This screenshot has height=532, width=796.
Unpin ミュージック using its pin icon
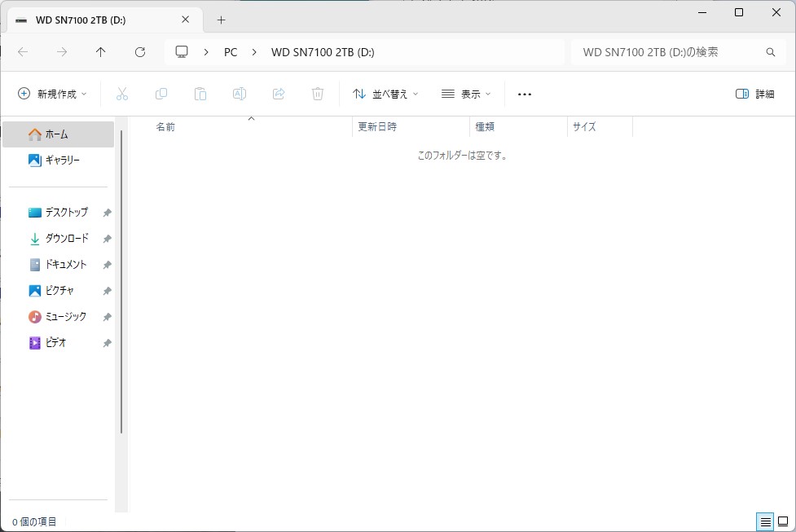107,317
